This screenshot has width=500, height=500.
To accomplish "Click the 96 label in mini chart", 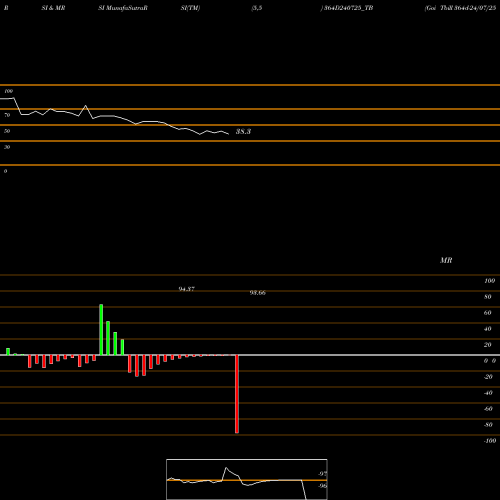I will [322, 486].
